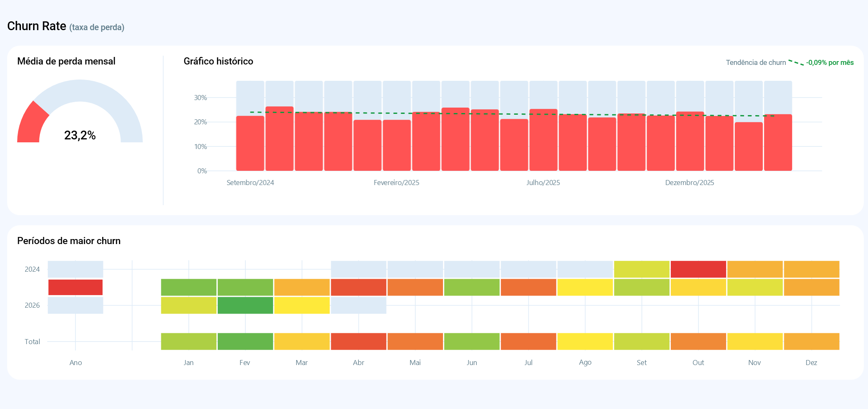
Task: Click the Total row label in heatmap
Action: click(x=32, y=342)
